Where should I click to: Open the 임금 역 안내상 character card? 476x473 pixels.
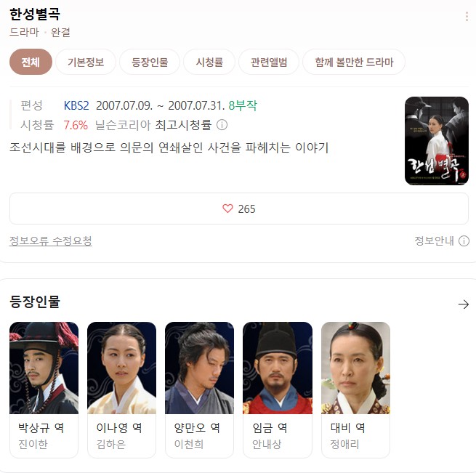278,390
